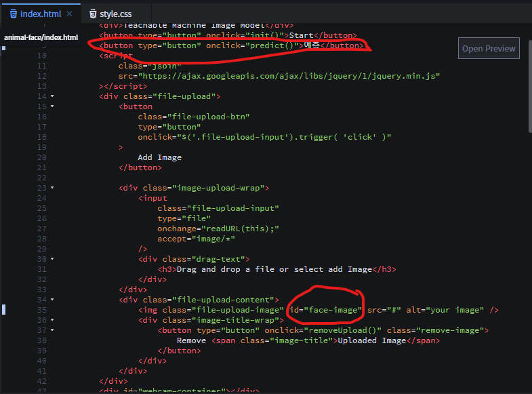This screenshot has width=532, height=394.
Task: Click the animal-face/index.html path tooltip
Action: [41, 37]
